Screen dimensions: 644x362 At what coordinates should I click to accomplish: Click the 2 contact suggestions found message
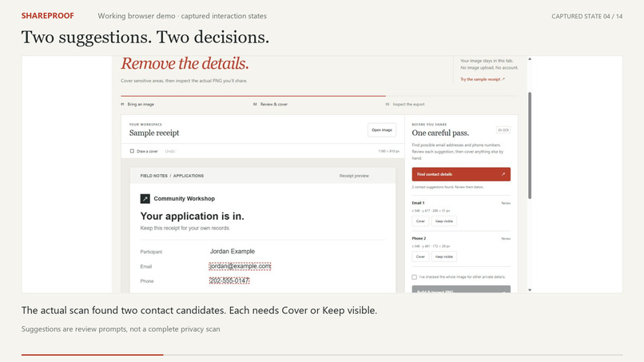447,187
